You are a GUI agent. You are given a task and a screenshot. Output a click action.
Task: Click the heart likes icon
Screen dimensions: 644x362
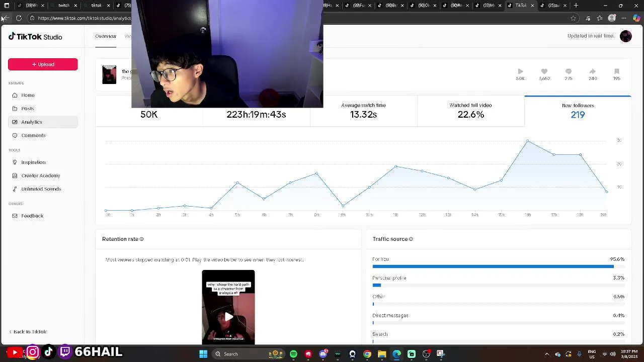tap(544, 72)
